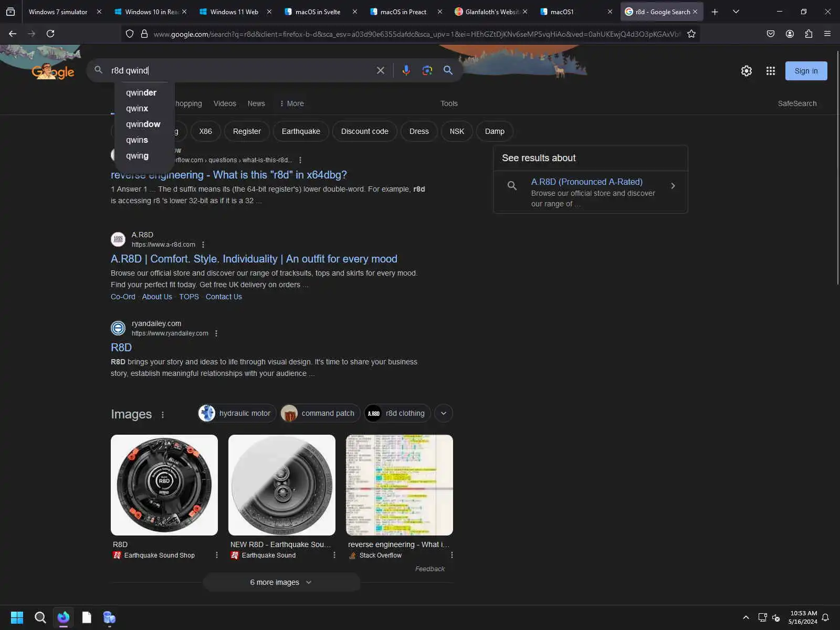840x630 pixels.
Task: Open the reverse engineering Stack Overflow thumbnail
Action: [x=400, y=485]
